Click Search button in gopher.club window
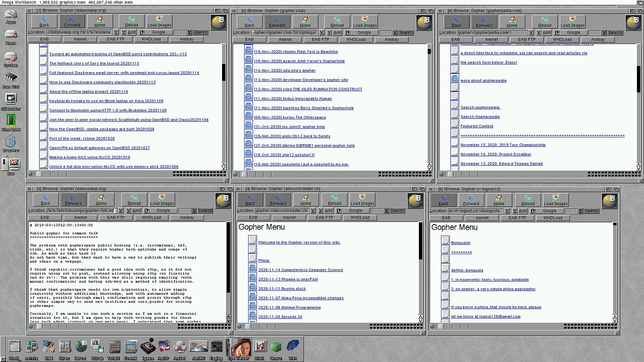 point(406,32)
